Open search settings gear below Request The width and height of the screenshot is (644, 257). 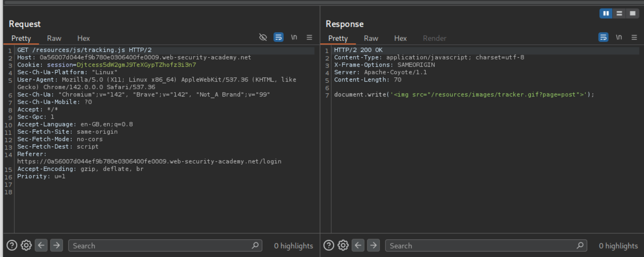(26, 246)
